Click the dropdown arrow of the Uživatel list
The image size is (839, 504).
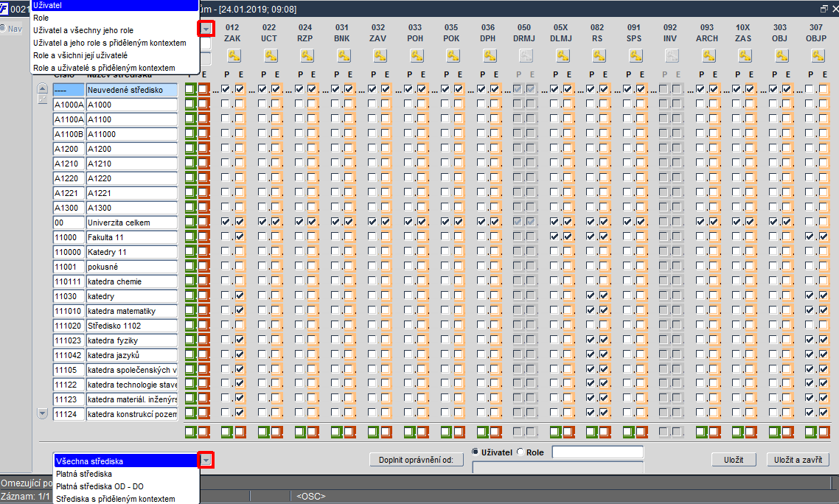click(x=206, y=28)
